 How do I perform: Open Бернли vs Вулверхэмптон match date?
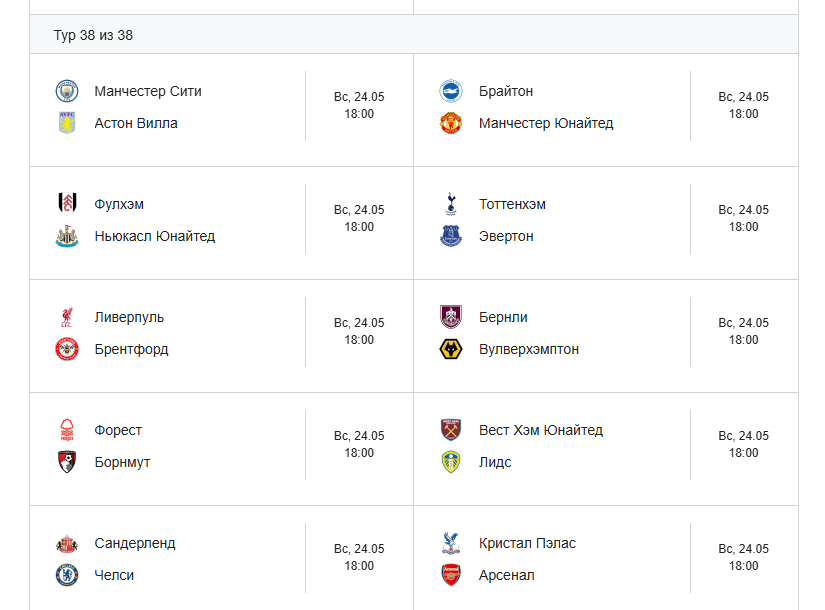coord(743,323)
